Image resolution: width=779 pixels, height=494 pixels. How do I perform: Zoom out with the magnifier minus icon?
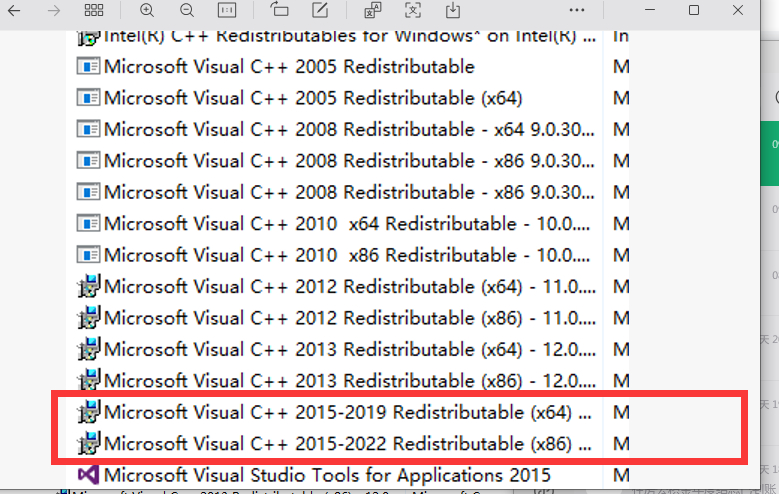pos(187,10)
